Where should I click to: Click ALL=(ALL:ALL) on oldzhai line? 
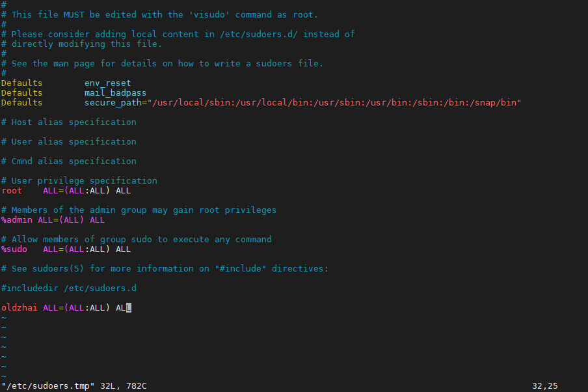point(77,307)
